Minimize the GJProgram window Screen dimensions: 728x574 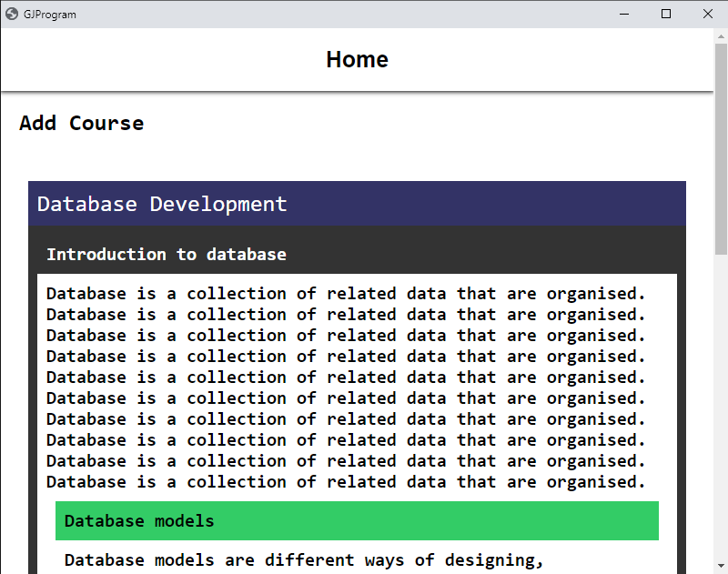[x=625, y=14]
